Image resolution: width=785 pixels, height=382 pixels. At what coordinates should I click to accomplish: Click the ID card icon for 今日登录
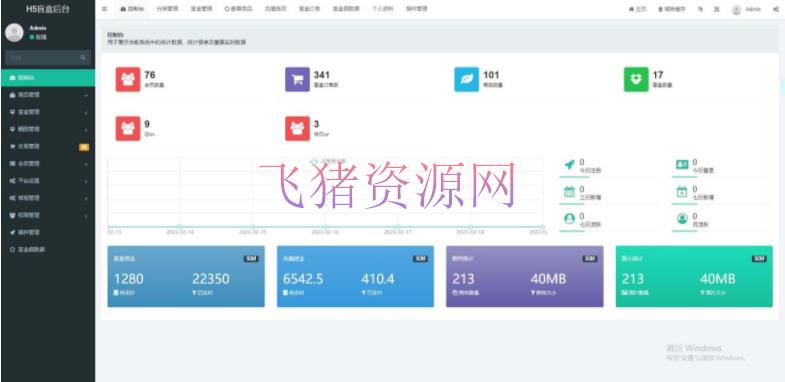tap(682, 164)
